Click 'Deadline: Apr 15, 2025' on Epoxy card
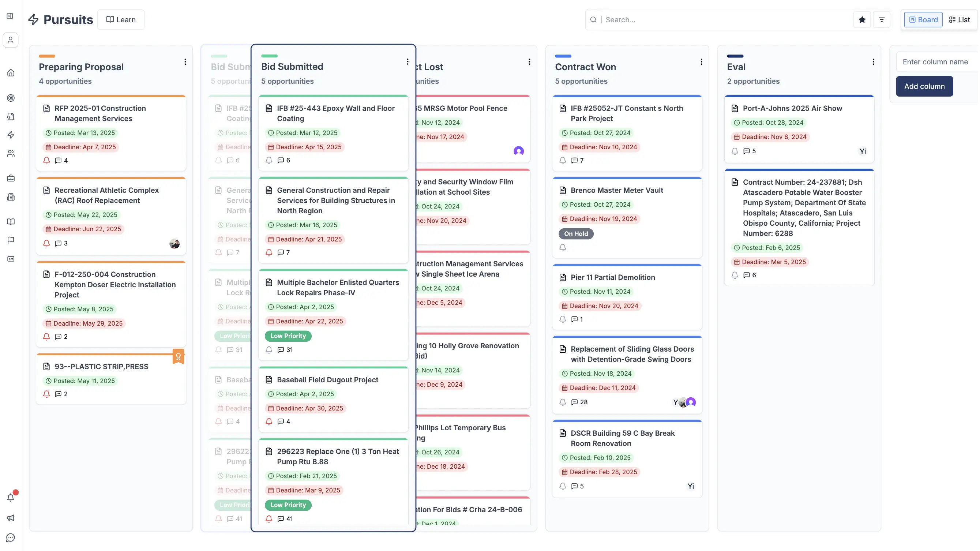 coord(305,147)
